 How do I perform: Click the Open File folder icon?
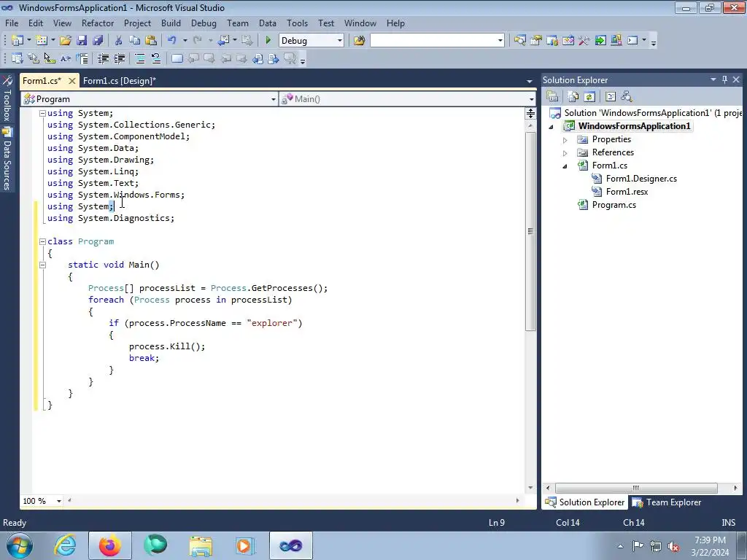click(66, 41)
